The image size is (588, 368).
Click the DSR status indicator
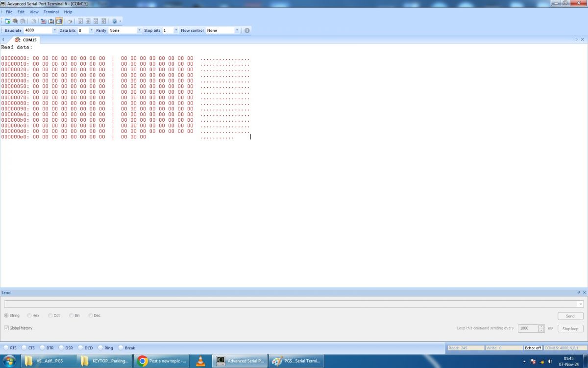click(61, 348)
